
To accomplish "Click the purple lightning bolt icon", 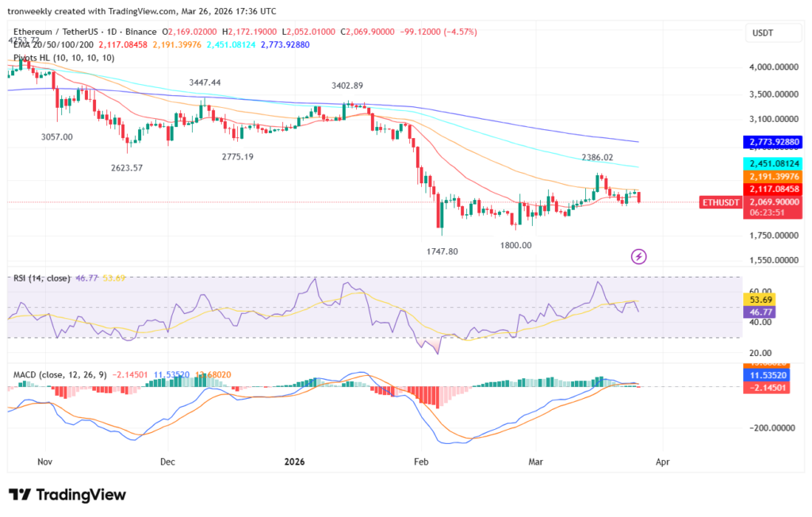I will pyautogui.click(x=638, y=256).
